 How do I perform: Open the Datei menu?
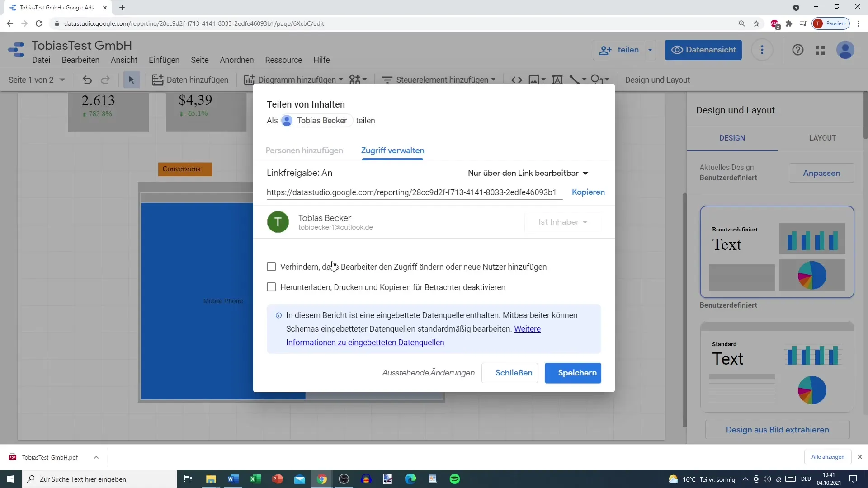point(41,60)
